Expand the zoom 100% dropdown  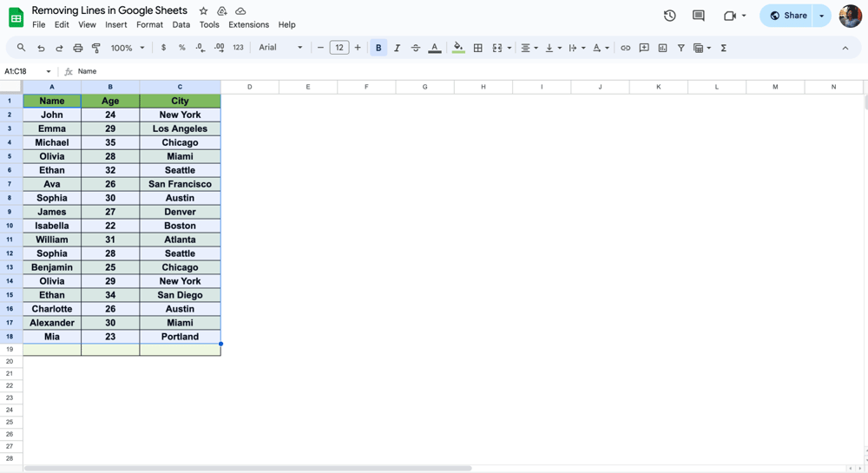(128, 48)
